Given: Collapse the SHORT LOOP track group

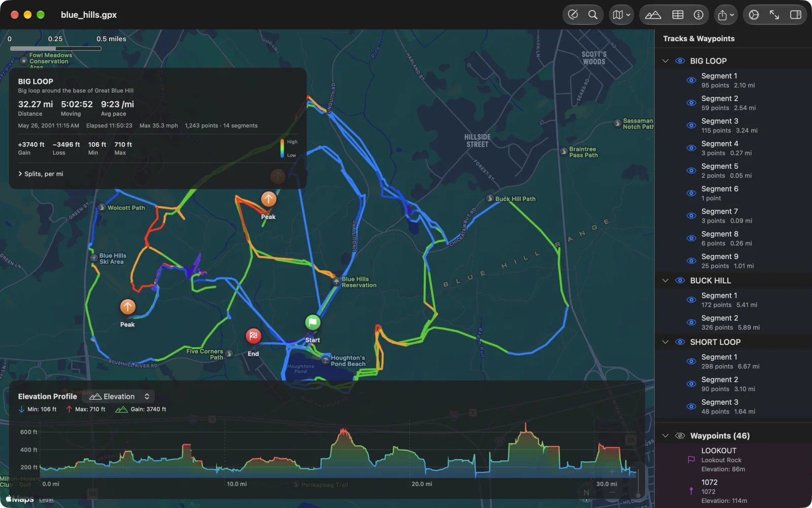Looking at the screenshot, I should click(x=665, y=342).
